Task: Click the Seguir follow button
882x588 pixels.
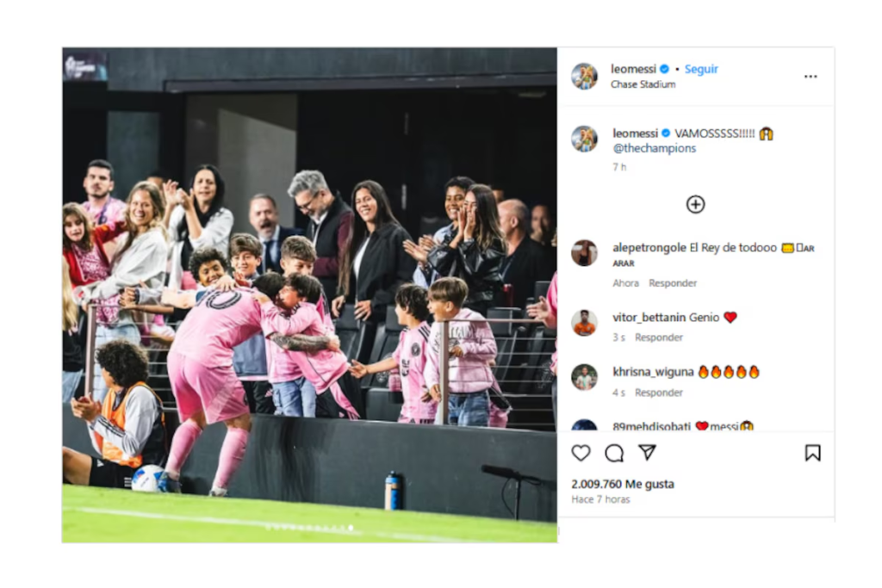Action: click(701, 69)
